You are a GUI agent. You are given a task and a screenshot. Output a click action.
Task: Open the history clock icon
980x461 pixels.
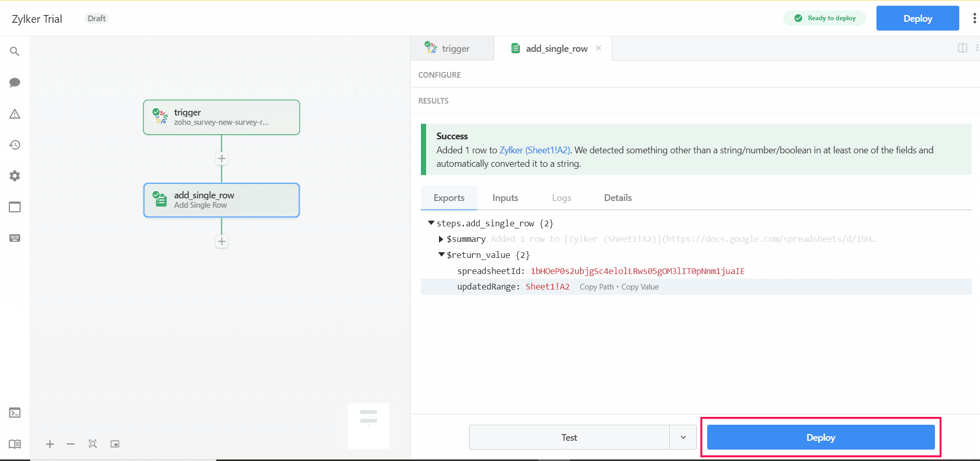coord(14,145)
